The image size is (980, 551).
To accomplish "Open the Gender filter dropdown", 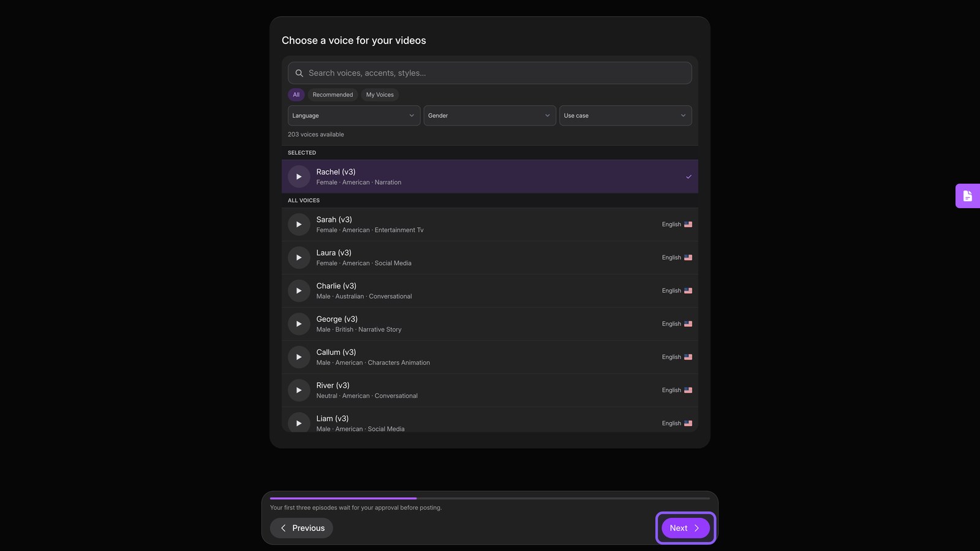I will pos(490,116).
